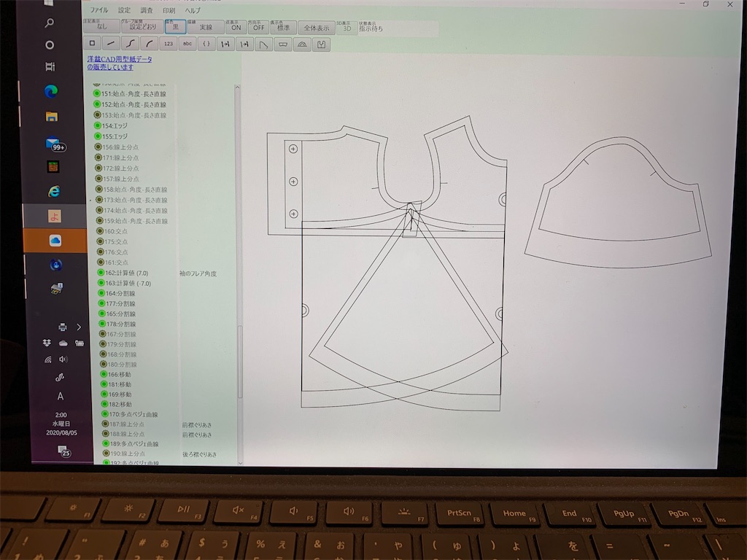Open the 調査 menu
This screenshot has width=747, height=560.
(x=147, y=10)
